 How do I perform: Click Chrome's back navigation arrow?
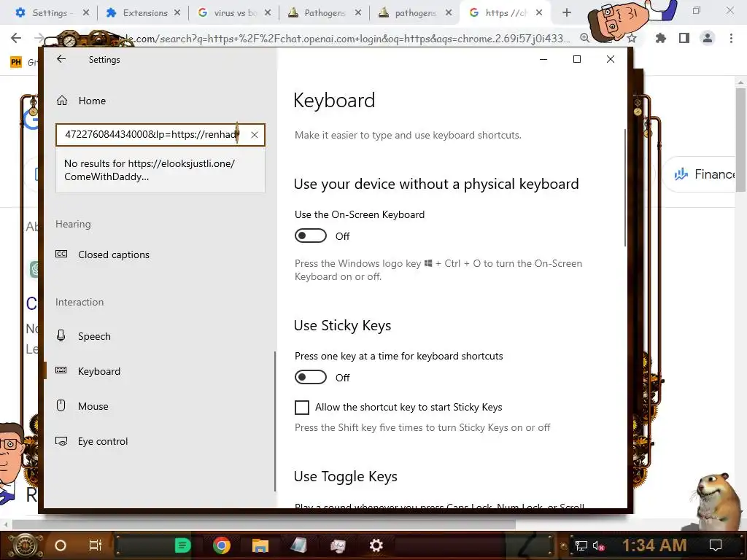pos(16,38)
